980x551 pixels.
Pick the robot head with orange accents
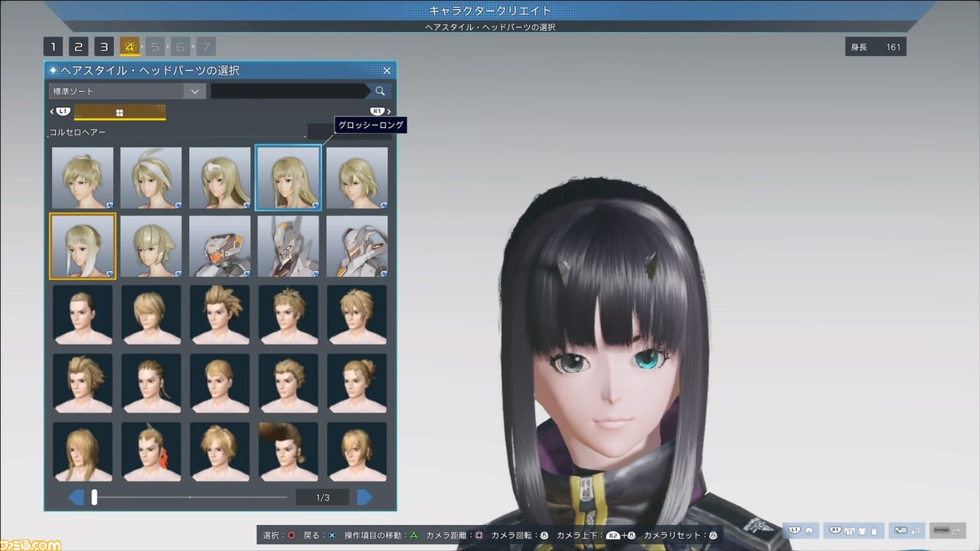(220, 246)
